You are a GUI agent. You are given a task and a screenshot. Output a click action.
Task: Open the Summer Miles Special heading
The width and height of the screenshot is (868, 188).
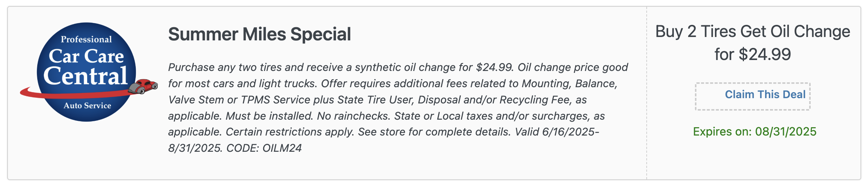tap(259, 34)
